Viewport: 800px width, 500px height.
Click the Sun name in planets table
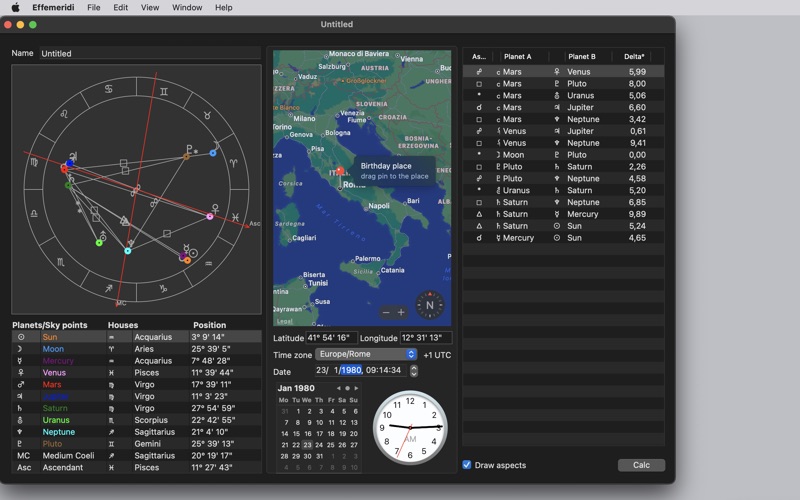pos(49,337)
